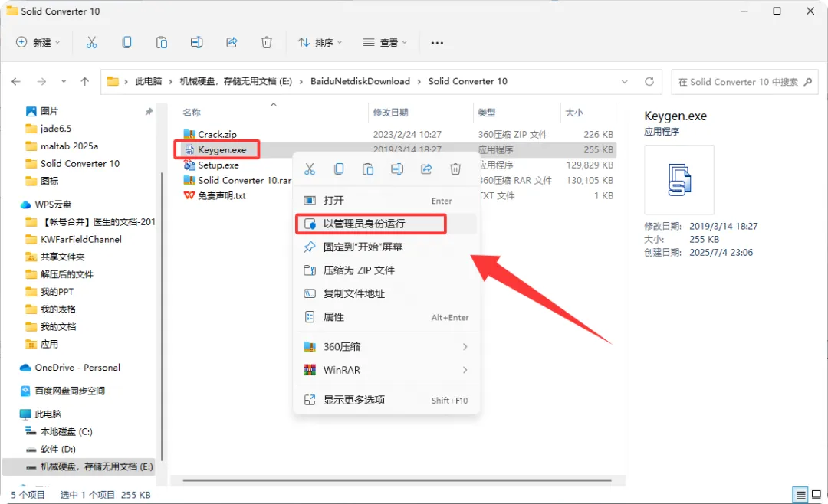Click chevron after BaiduNetdiskDownload in address bar
Image resolution: width=828 pixels, height=504 pixels.
click(419, 82)
